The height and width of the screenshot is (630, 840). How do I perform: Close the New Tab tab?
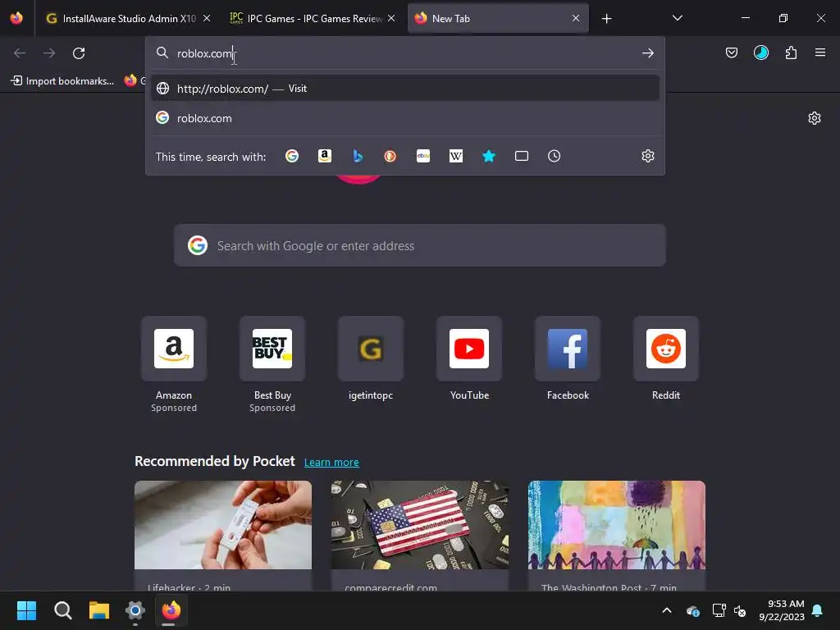tap(576, 18)
